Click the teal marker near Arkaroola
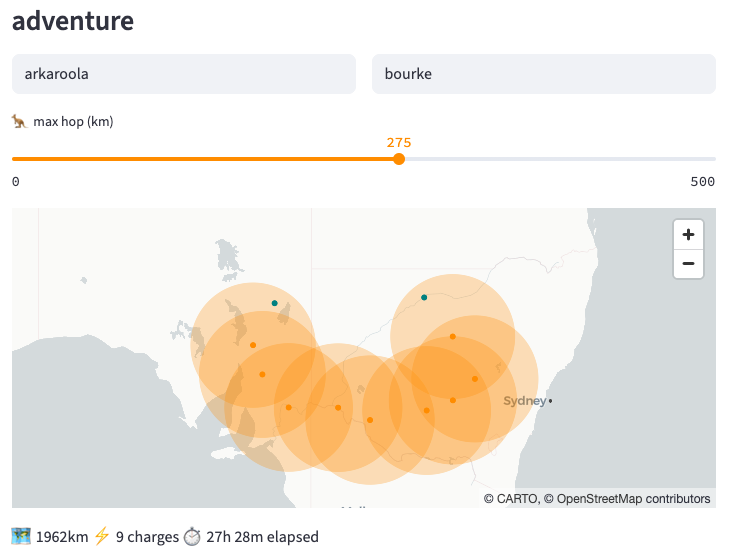This screenshot has height=558, width=731. [275, 303]
